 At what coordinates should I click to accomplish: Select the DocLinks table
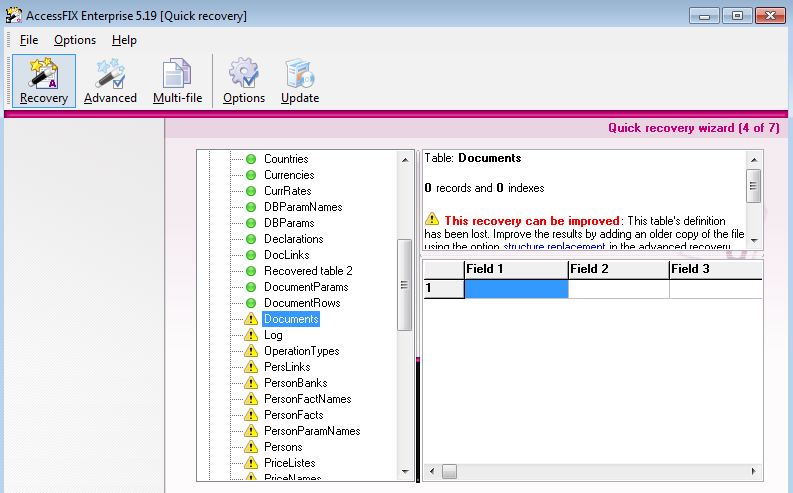[x=287, y=255]
